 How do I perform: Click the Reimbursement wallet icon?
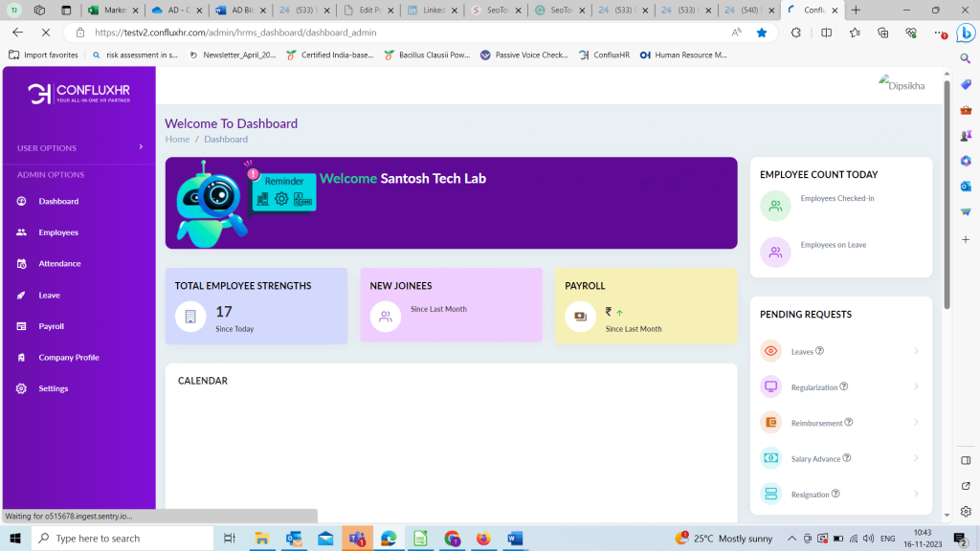pyautogui.click(x=770, y=423)
